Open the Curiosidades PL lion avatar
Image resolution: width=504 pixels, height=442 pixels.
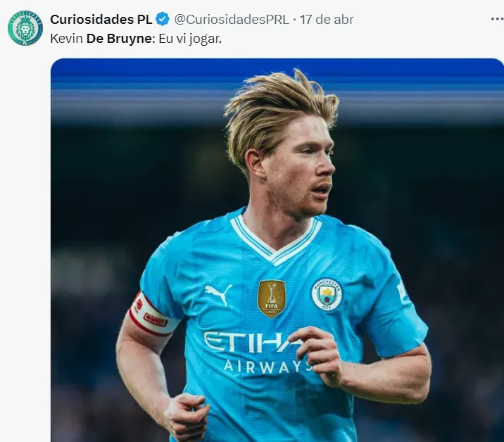click(25, 28)
